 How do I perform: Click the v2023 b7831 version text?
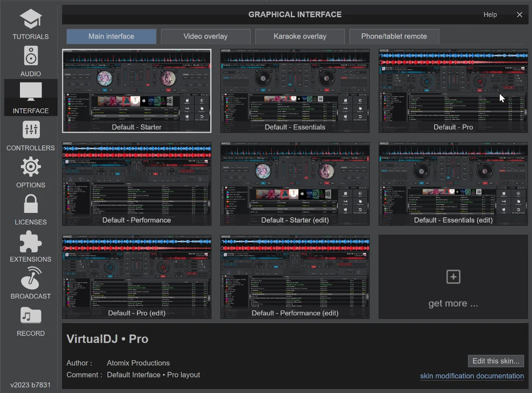pyautogui.click(x=31, y=385)
